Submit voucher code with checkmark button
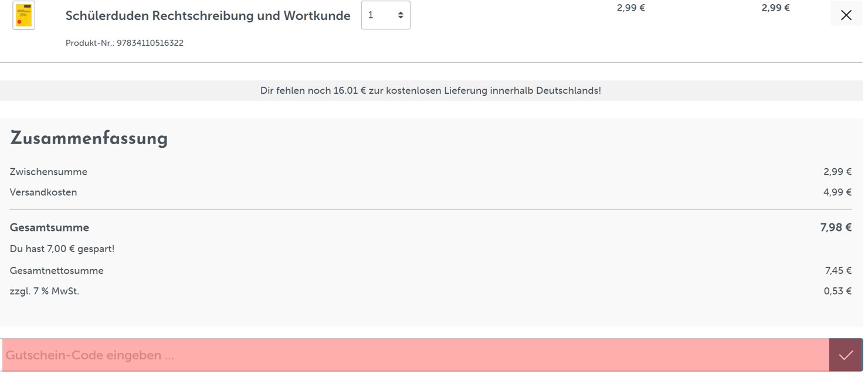The width and height of the screenshot is (868, 374). pos(846,355)
